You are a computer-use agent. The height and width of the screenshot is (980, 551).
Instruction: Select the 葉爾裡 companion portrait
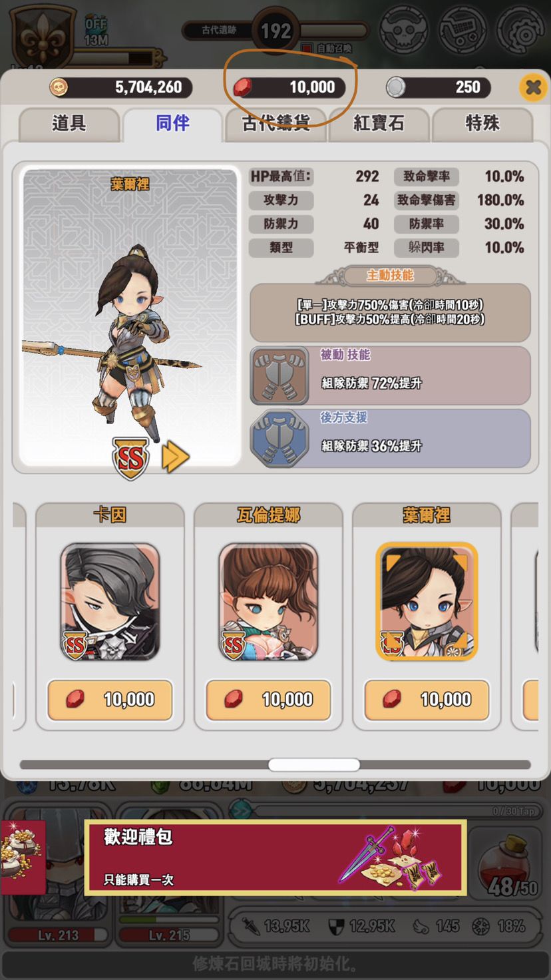[x=427, y=602]
